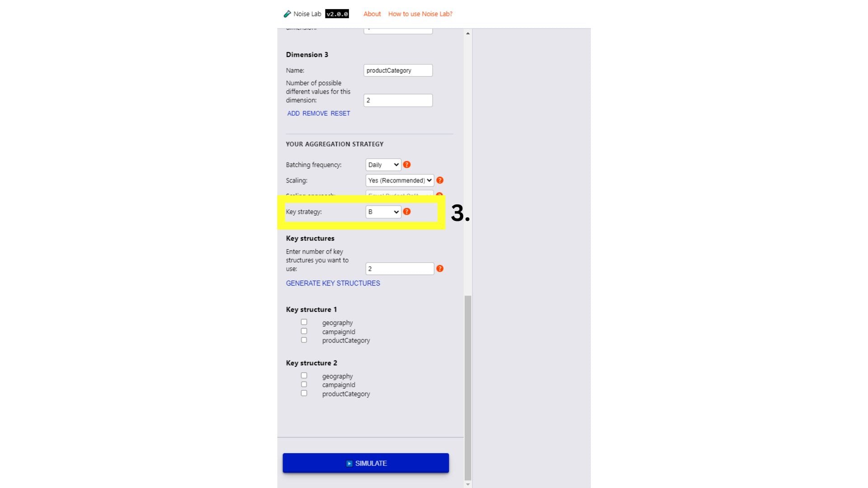Open the About menu item
Viewport: 868px width, 488px height.
pyautogui.click(x=371, y=13)
